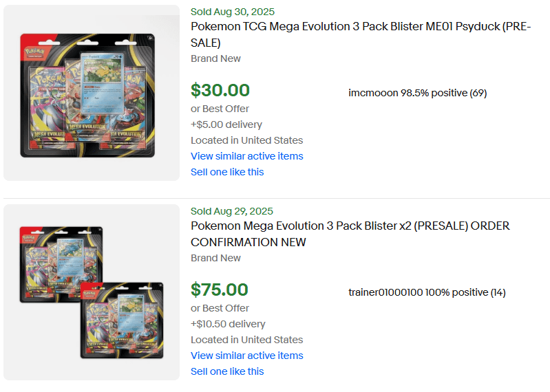
Task: Click the Sold Aug 30, 2025 label
Action: pos(232,12)
